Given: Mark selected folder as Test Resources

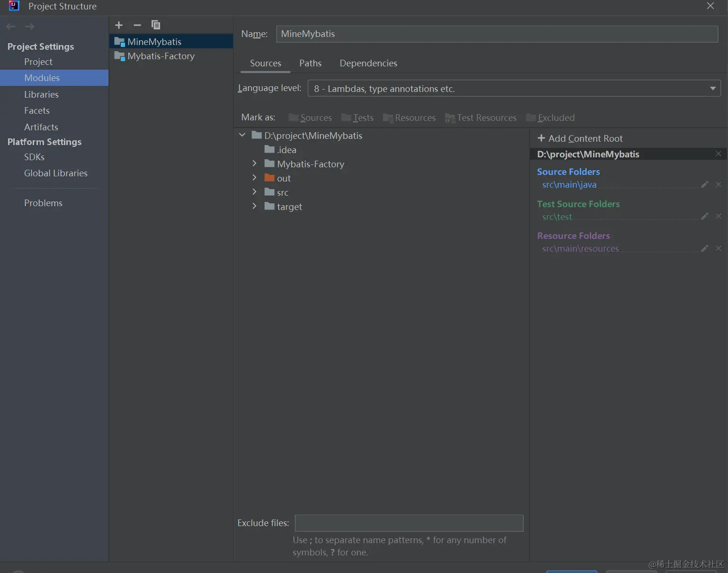Looking at the screenshot, I should pyautogui.click(x=481, y=118).
